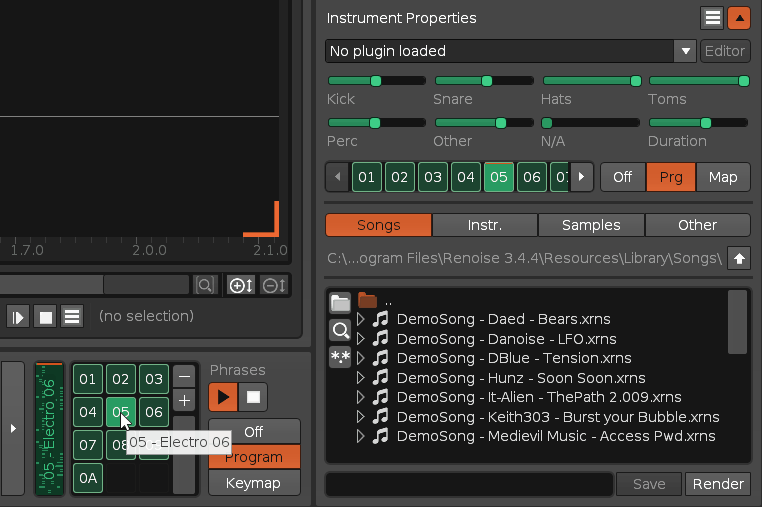Go up one folder level with the arrow icon
The width and height of the screenshot is (762, 507).
click(739, 258)
